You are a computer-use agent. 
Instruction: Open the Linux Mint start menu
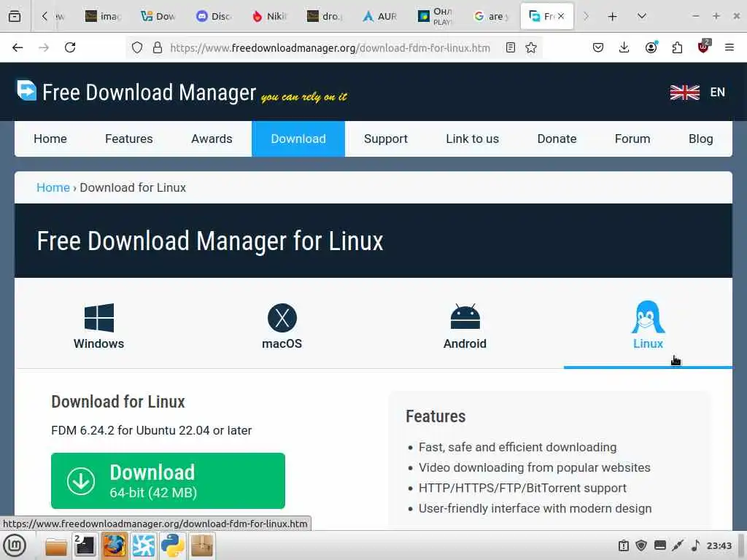pyautogui.click(x=15, y=545)
